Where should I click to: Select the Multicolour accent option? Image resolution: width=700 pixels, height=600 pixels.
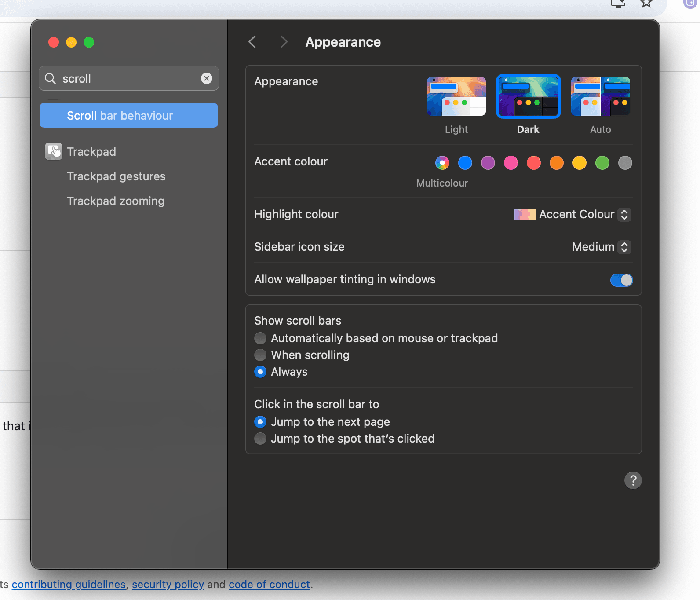tap(442, 163)
